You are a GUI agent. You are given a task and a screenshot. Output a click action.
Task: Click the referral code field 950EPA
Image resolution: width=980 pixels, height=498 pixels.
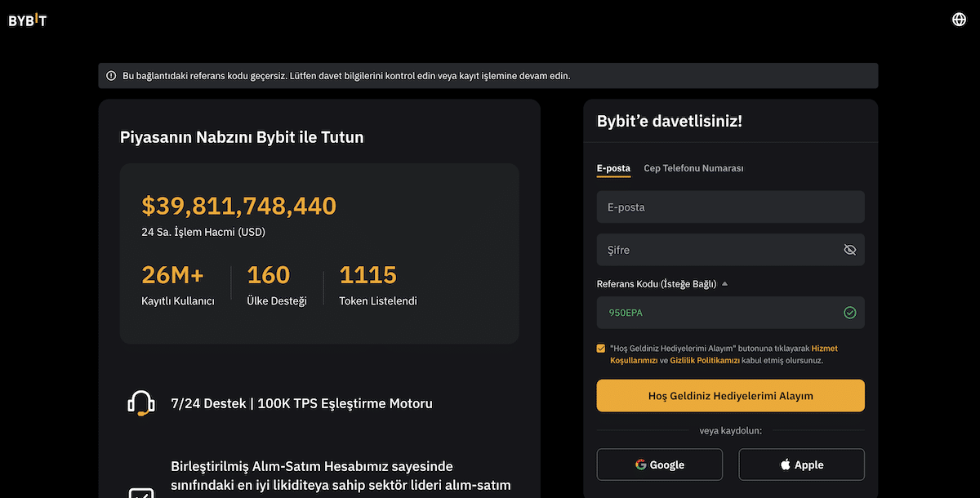[x=730, y=313]
